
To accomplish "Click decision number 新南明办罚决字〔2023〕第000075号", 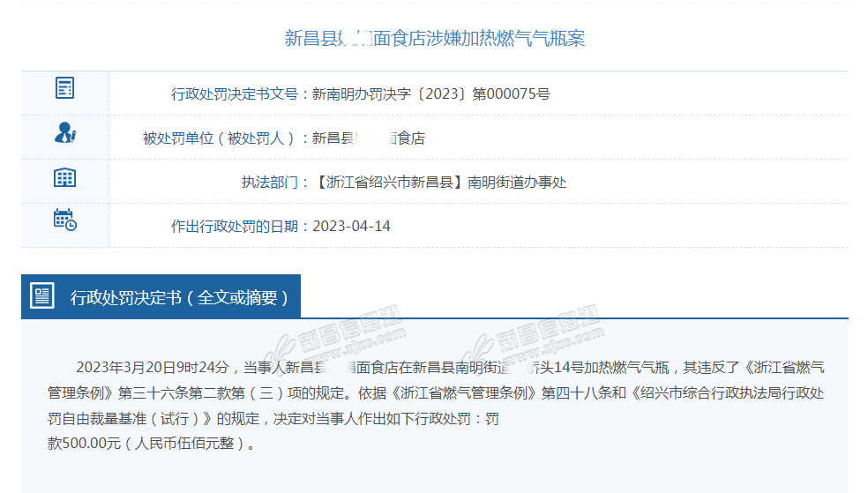I will [x=430, y=93].
